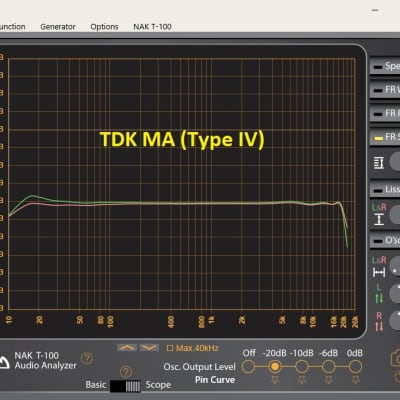Viewport: 400px width, 400px height.
Task: Click the camera screenshot icon
Action: coord(395,358)
